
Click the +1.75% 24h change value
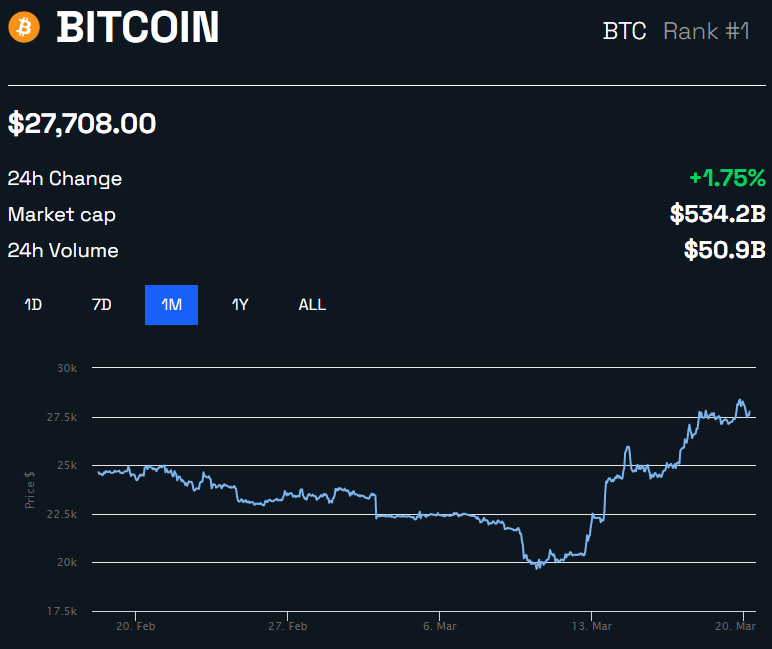728,178
